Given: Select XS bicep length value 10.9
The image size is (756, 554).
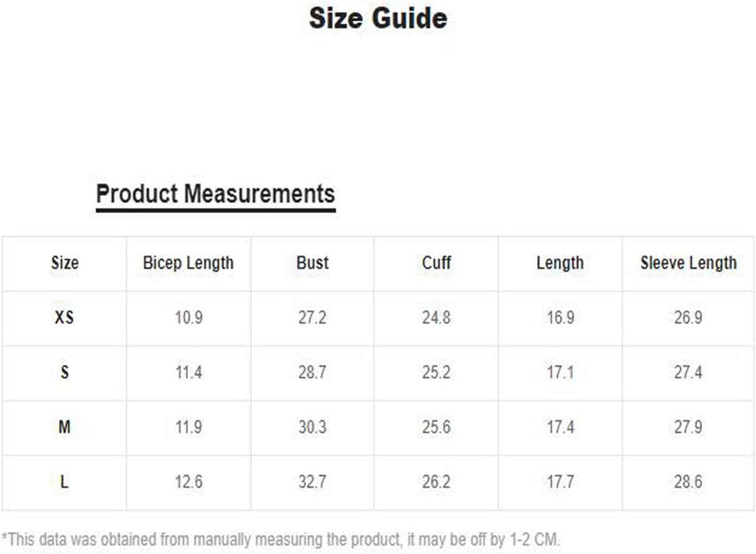Looking at the screenshot, I should point(188,317).
